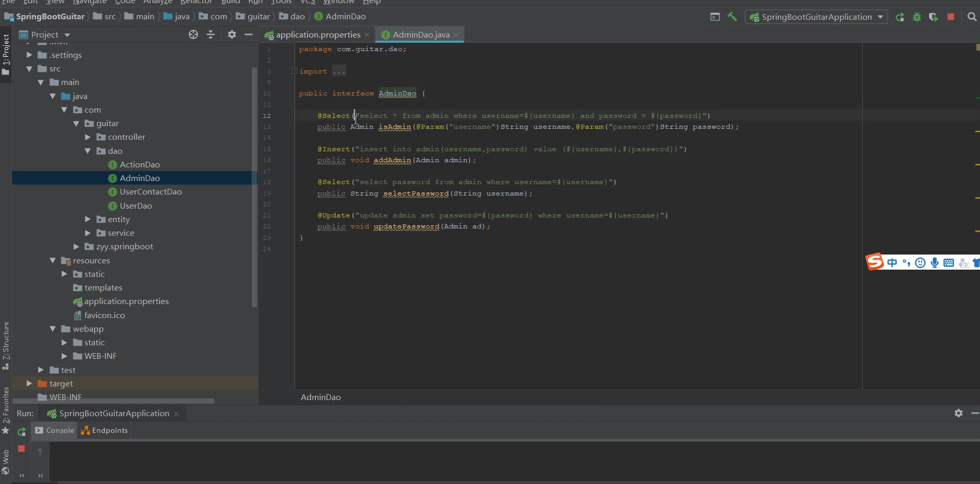Open the SpringBootGuitarApplication run configuration dropdown
The width and height of the screenshot is (980, 484).
816,17
